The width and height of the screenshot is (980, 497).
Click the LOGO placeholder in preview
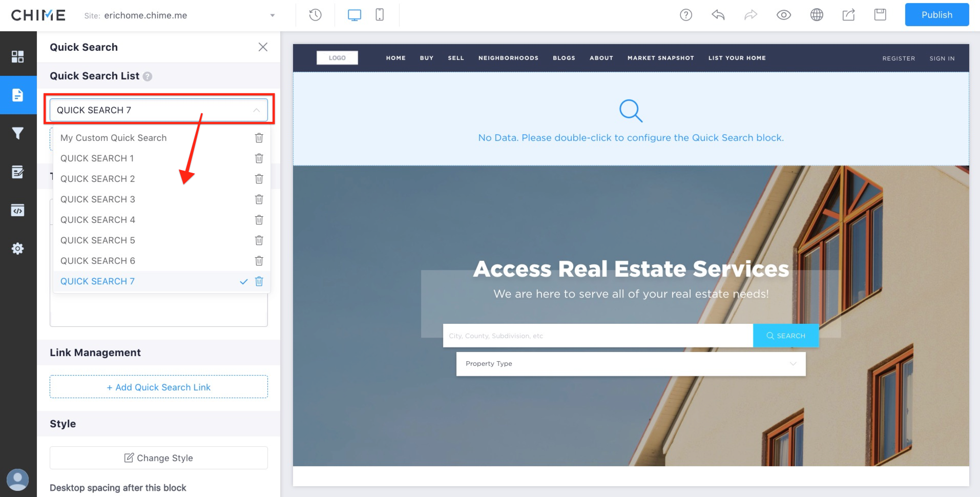pyautogui.click(x=337, y=58)
